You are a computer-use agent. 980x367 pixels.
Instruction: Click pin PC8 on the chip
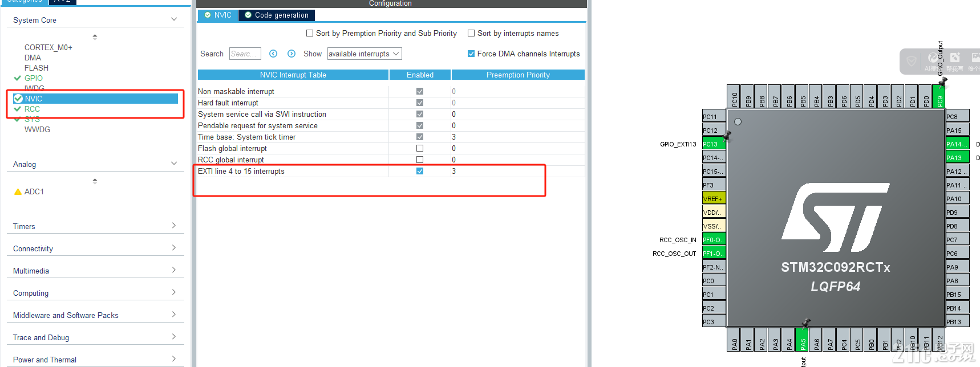(957, 117)
